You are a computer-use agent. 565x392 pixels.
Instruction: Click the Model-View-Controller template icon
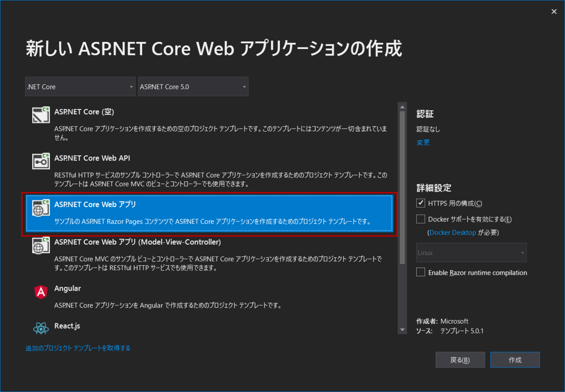point(41,245)
